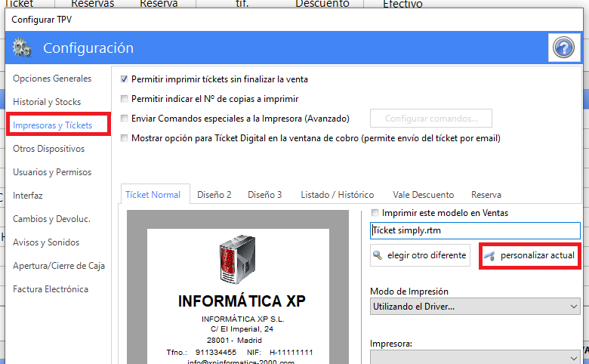The width and height of the screenshot is (589, 364).
Task: Enable Permitir indicar el Nº de copias
Action: pos(125,99)
